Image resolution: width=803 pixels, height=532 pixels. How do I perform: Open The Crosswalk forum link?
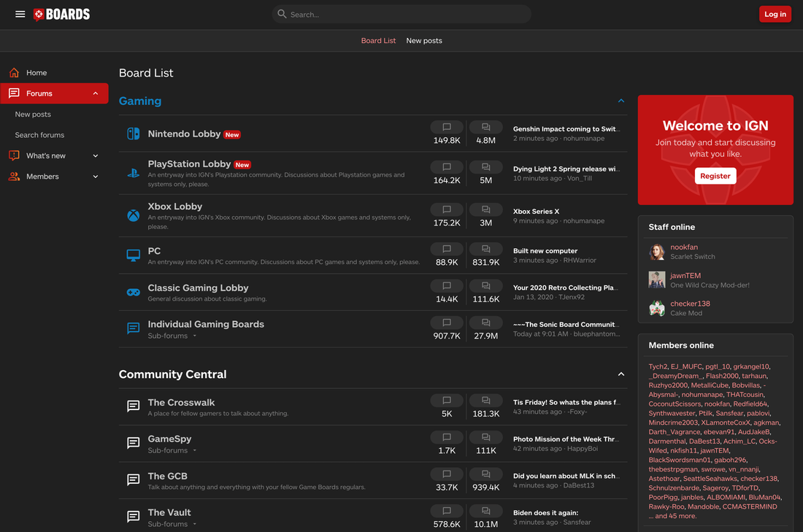[x=181, y=402]
